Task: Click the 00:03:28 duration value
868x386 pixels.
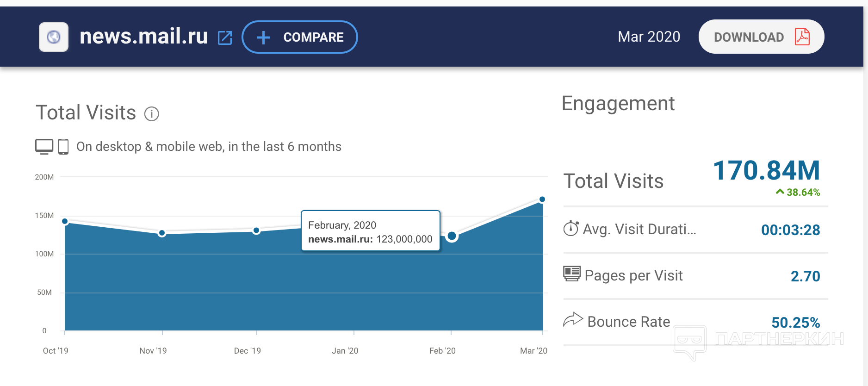Action: 791,230
